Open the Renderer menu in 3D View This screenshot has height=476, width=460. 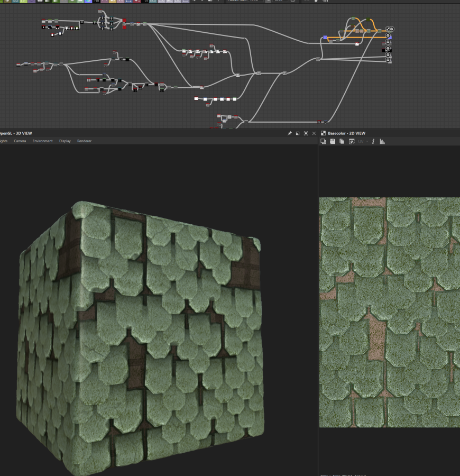click(x=85, y=141)
